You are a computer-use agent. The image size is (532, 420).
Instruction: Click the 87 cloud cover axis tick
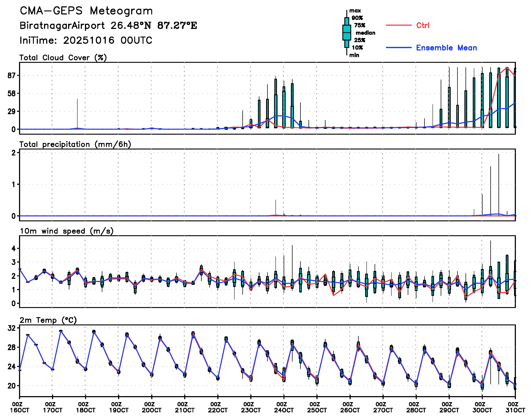(11, 75)
